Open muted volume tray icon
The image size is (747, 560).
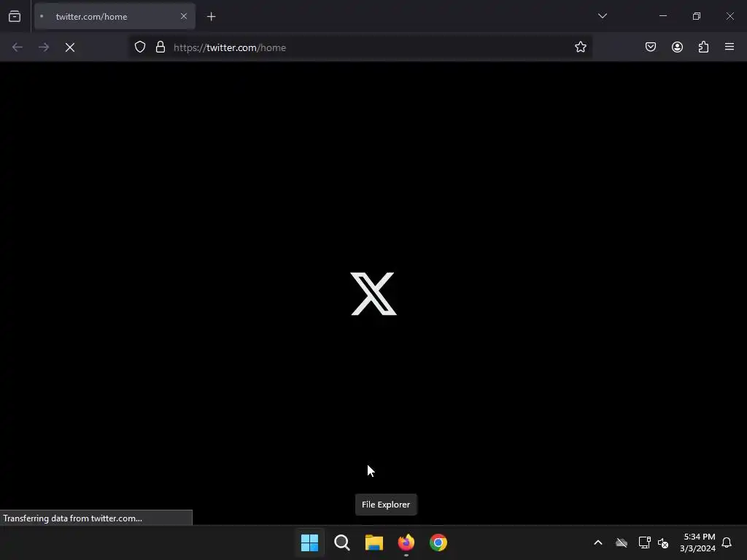663,542
